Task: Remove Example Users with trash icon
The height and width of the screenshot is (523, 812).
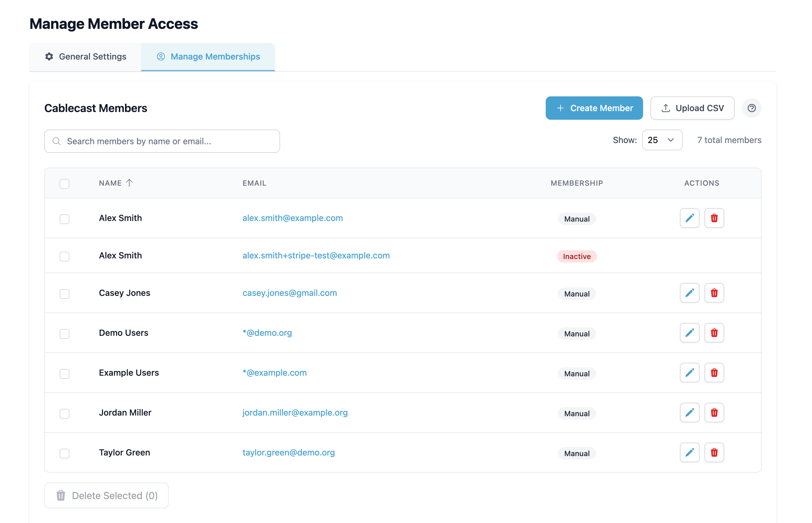Action: [x=714, y=373]
